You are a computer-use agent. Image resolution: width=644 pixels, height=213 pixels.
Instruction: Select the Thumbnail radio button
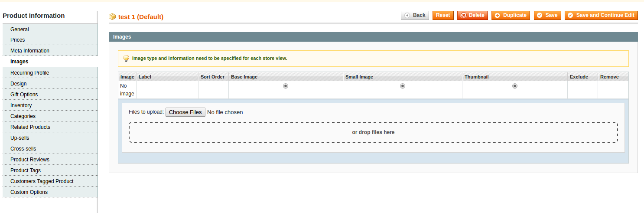point(515,86)
